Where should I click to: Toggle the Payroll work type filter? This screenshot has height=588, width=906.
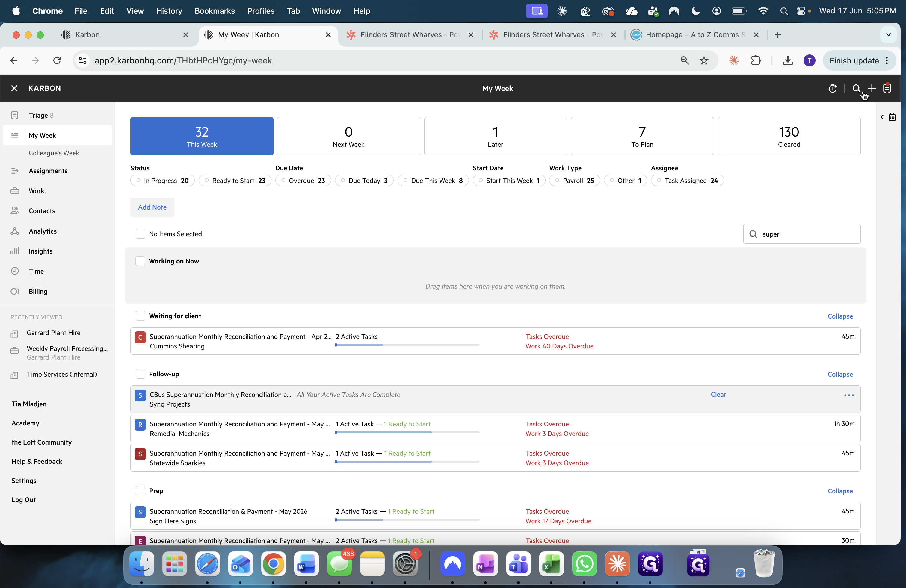click(574, 181)
